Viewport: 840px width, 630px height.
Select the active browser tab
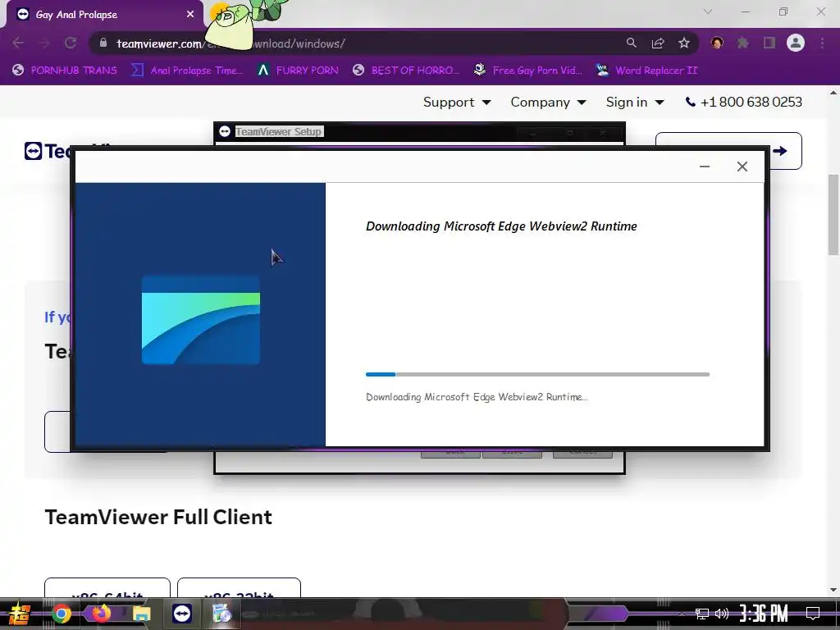click(x=104, y=15)
